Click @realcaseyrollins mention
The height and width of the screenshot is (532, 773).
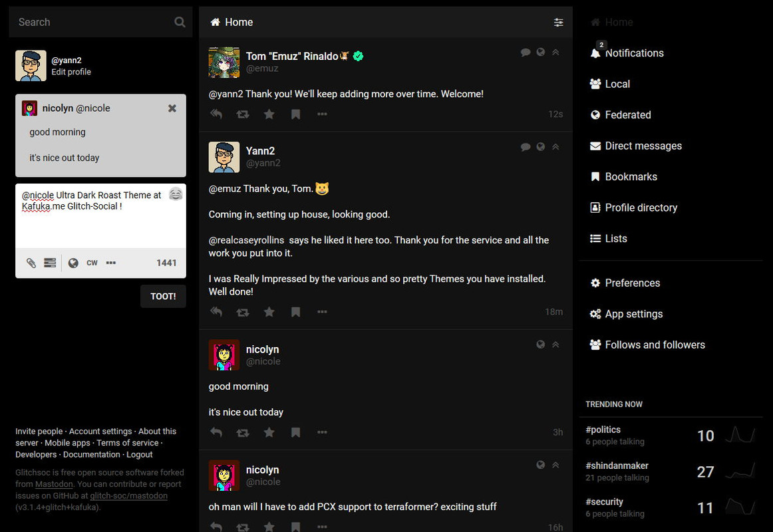(247, 240)
